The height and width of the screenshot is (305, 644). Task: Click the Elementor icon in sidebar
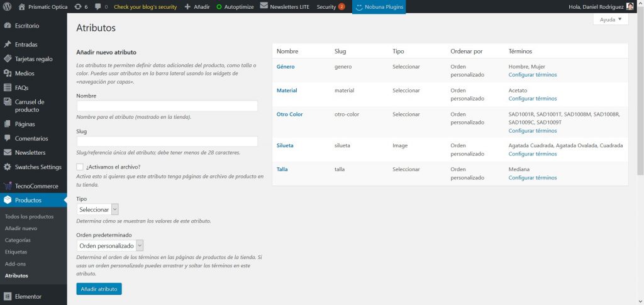[8, 296]
